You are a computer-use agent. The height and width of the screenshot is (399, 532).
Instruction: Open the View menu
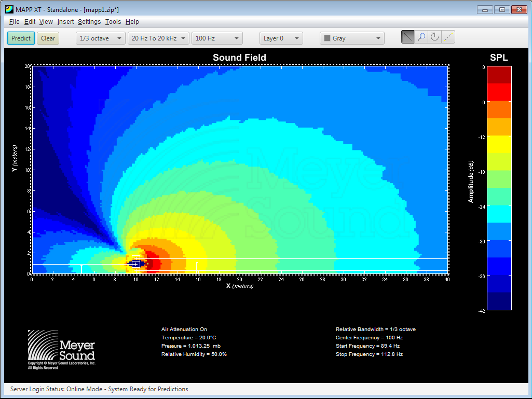pos(46,22)
